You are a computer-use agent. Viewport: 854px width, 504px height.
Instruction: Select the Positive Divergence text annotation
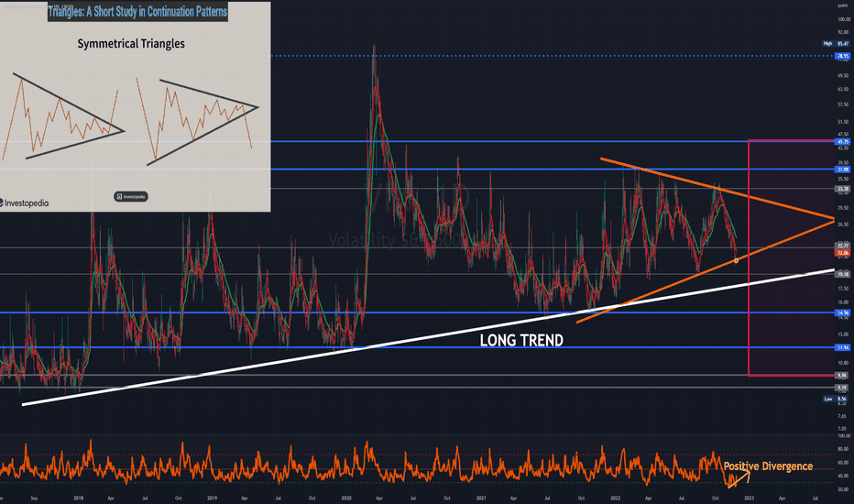pos(768,466)
